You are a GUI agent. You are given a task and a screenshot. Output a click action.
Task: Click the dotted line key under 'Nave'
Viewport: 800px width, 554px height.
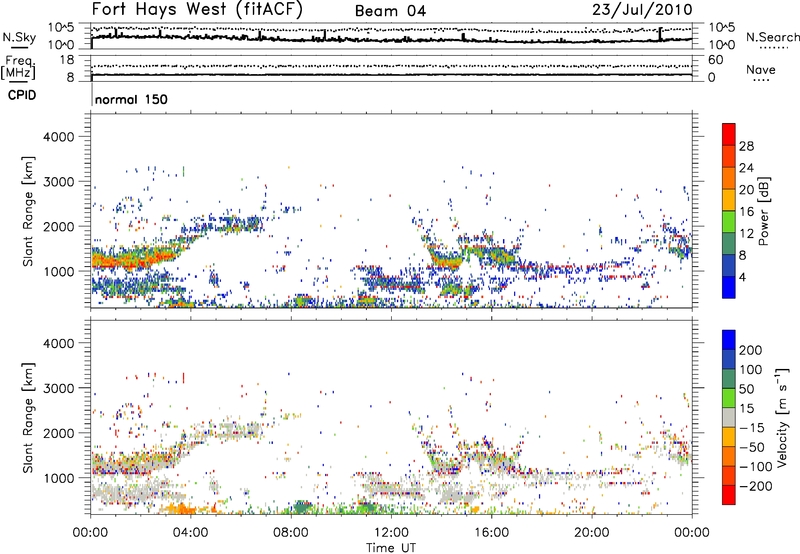[x=761, y=81]
